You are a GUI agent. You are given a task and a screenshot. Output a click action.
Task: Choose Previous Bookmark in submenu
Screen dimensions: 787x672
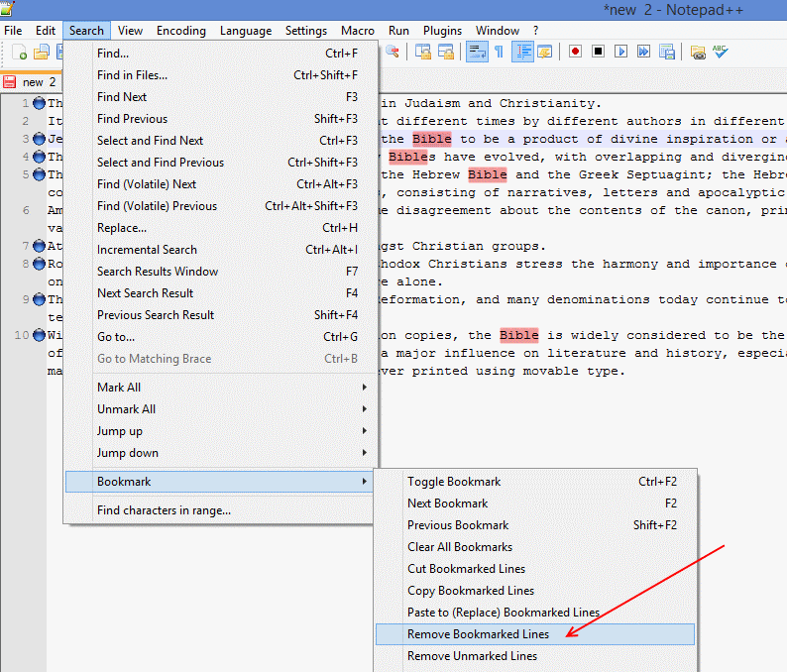[x=535, y=525]
